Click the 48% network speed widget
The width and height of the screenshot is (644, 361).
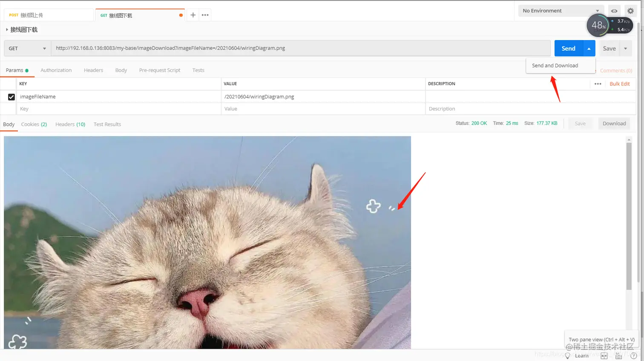point(609,26)
